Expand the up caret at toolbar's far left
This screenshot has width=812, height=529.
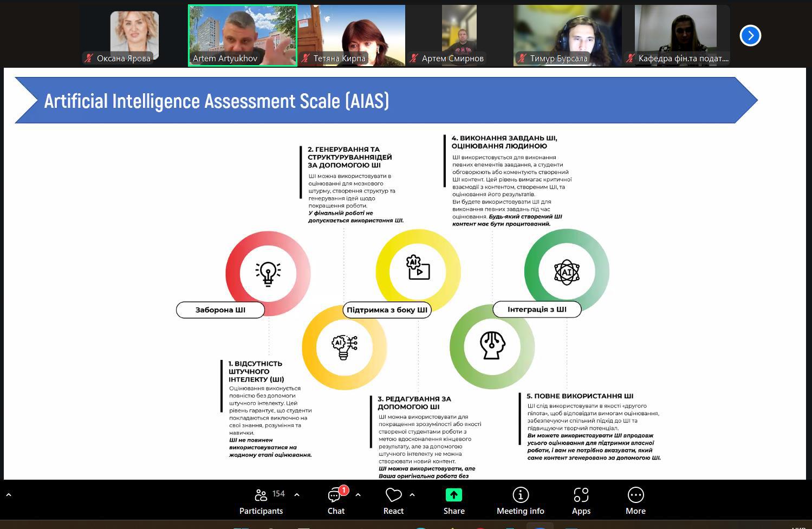click(8, 494)
